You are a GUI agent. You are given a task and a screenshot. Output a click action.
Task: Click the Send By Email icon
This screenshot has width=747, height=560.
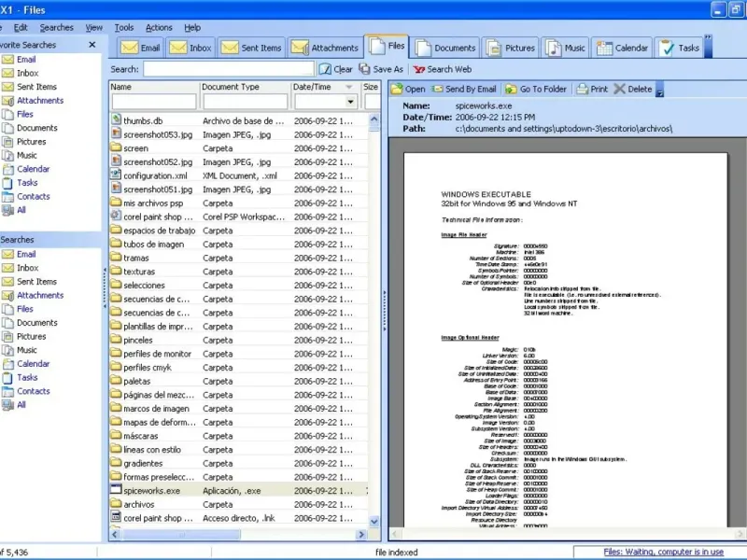(437, 89)
